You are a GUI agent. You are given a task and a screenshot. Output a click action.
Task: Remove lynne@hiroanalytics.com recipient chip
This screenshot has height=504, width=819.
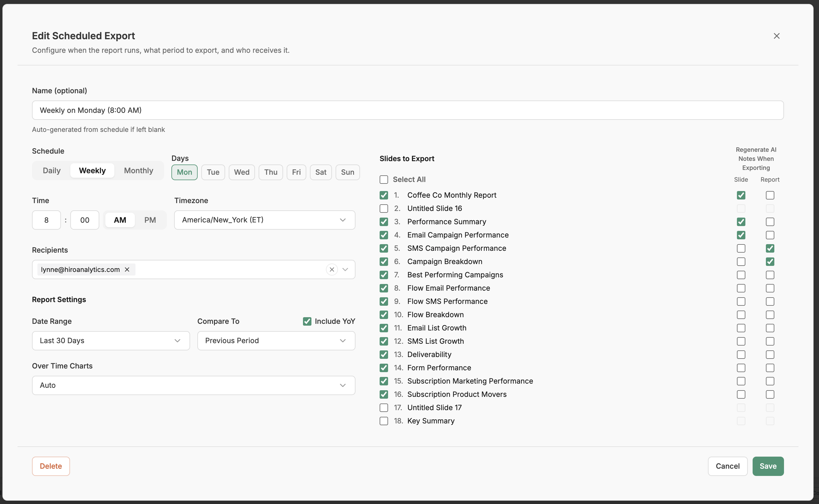tap(127, 269)
